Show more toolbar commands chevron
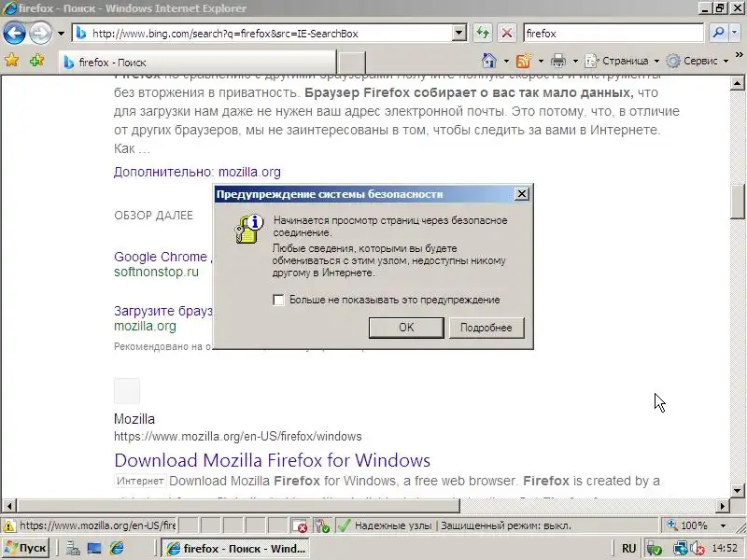Image resolution: width=747 pixels, height=560 pixels. (739, 55)
